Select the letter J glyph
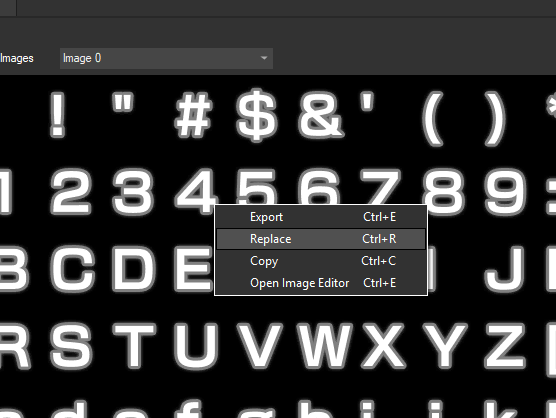 click(505, 269)
